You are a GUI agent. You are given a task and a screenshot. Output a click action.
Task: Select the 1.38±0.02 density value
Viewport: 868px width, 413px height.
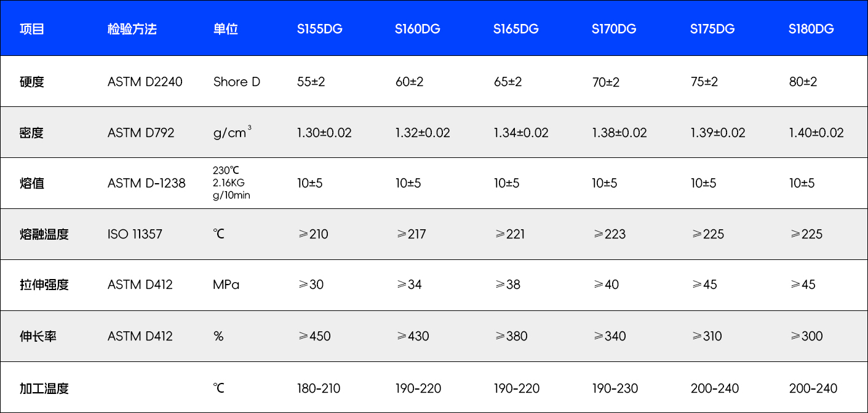pos(619,133)
